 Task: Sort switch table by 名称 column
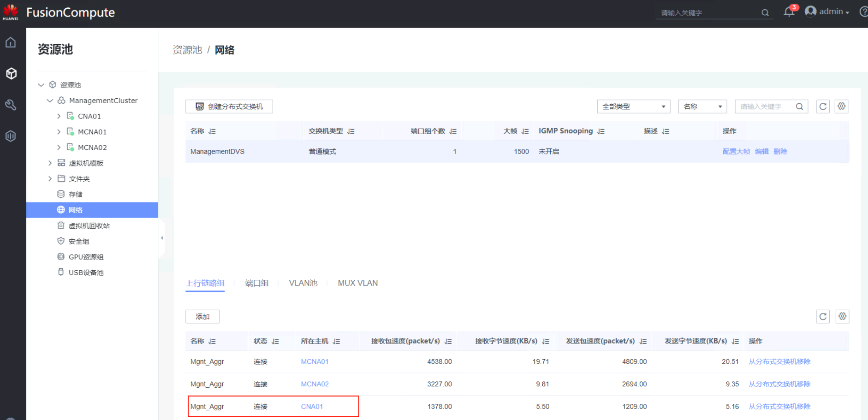pos(212,131)
